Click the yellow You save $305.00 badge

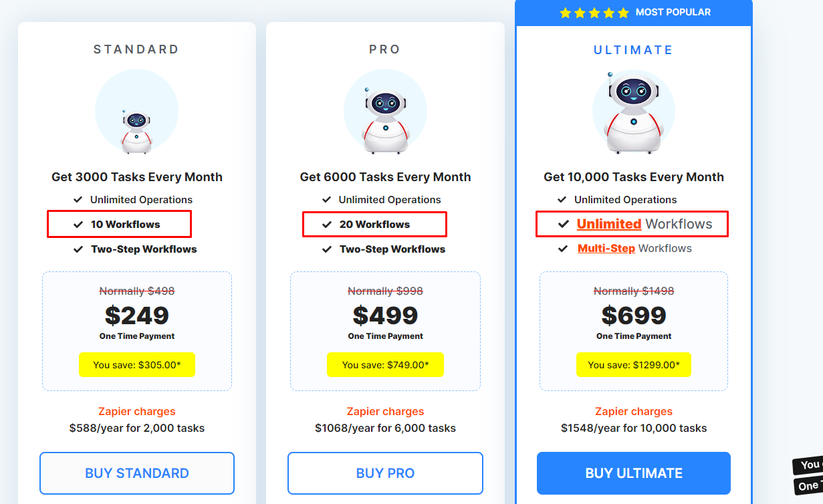click(x=137, y=365)
